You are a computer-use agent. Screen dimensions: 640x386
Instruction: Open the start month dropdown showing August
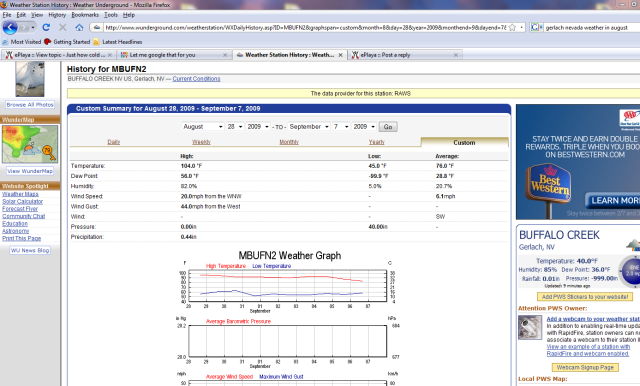[202, 126]
